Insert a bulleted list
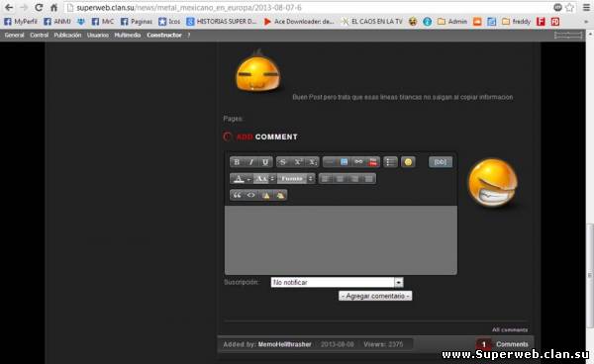 (390, 162)
